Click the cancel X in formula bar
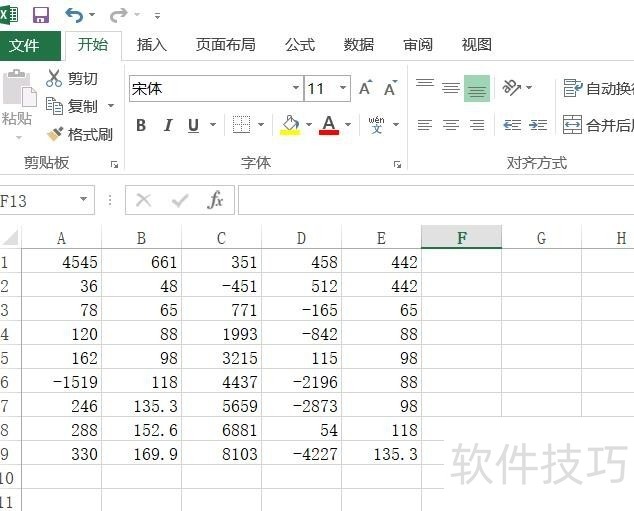The height and width of the screenshot is (511, 634). coord(144,200)
